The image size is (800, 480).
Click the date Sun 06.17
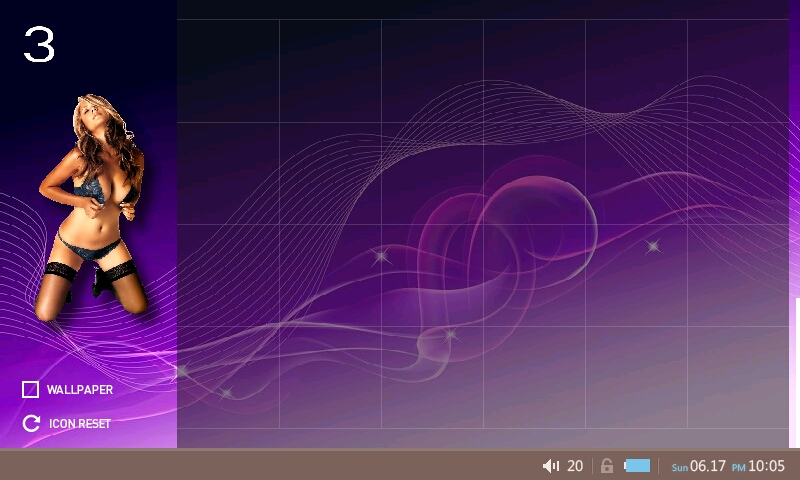pos(698,466)
